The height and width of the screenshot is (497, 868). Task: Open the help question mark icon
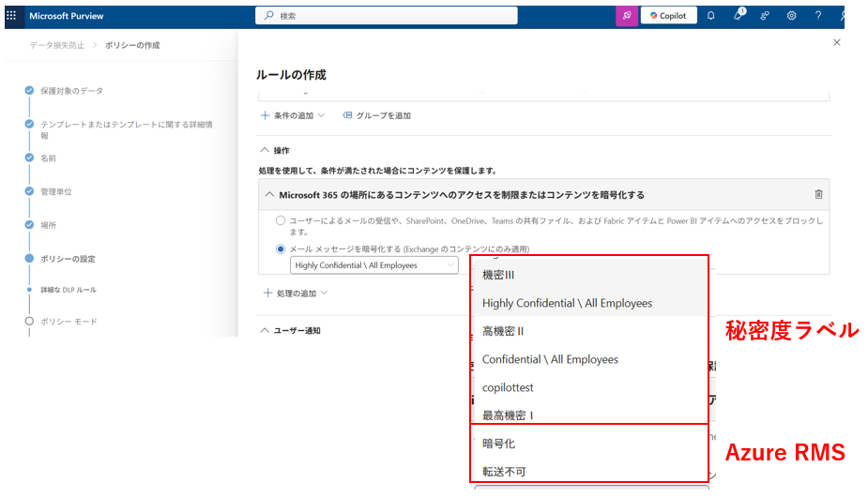click(x=818, y=16)
